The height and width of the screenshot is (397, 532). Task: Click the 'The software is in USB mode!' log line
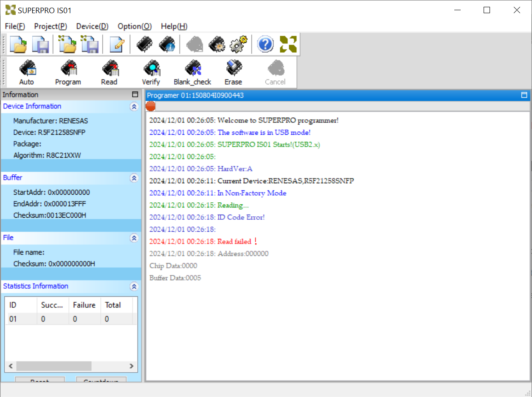tap(230, 133)
